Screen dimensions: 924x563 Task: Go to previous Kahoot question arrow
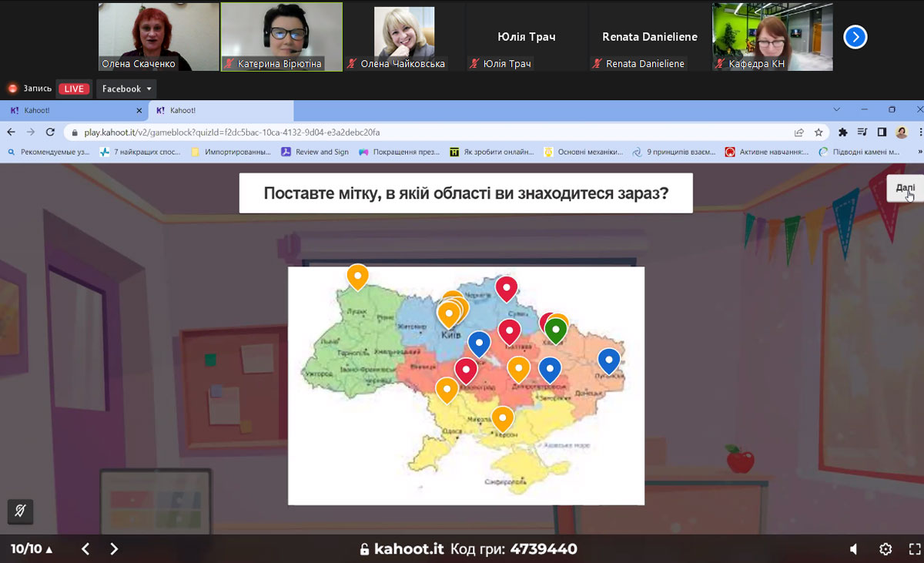[85, 549]
